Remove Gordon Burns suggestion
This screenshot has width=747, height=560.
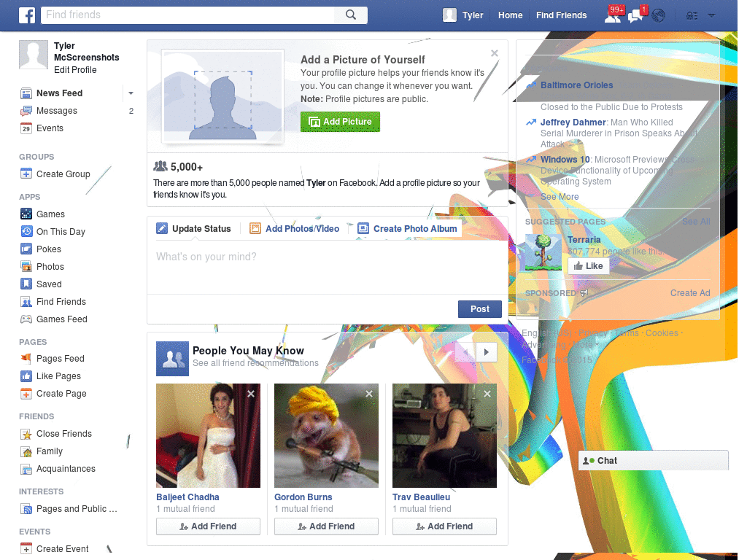(368, 394)
